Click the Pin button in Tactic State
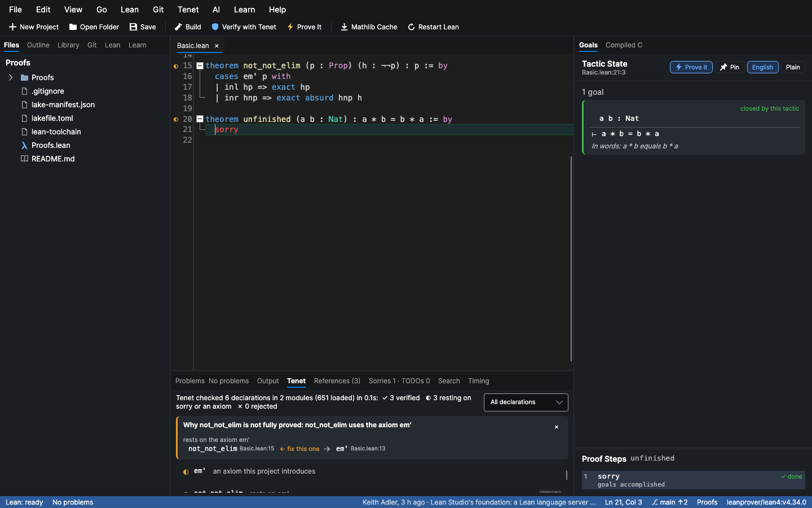Image resolution: width=812 pixels, height=508 pixels. 730,67
